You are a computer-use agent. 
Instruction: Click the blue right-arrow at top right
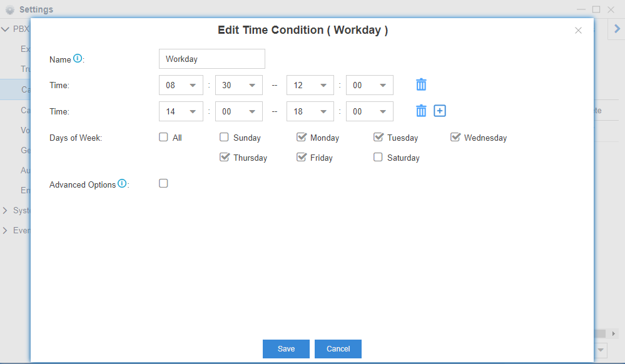[617, 29]
